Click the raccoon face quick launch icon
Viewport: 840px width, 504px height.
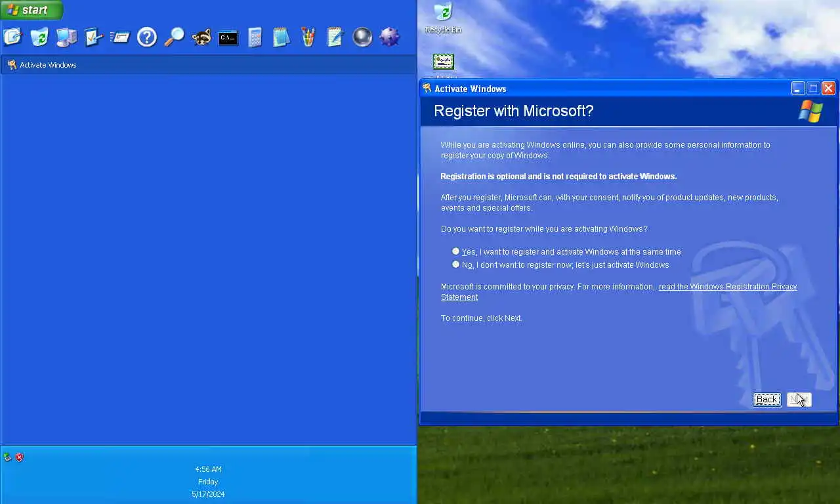point(201,37)
